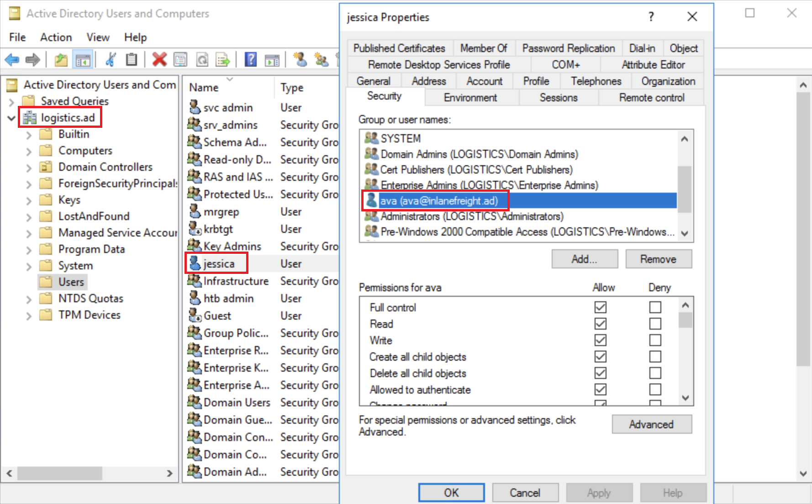Viewport: 812px width, 504px height.
Task: Click the Cut scissors icon
Action: [111, 60]
